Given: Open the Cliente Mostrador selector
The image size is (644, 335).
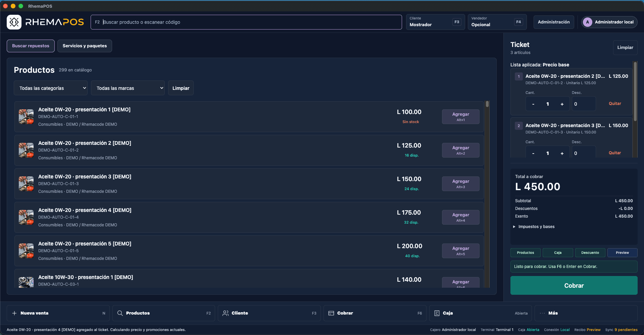Looking at the screenshot, I should coord(435,22).
